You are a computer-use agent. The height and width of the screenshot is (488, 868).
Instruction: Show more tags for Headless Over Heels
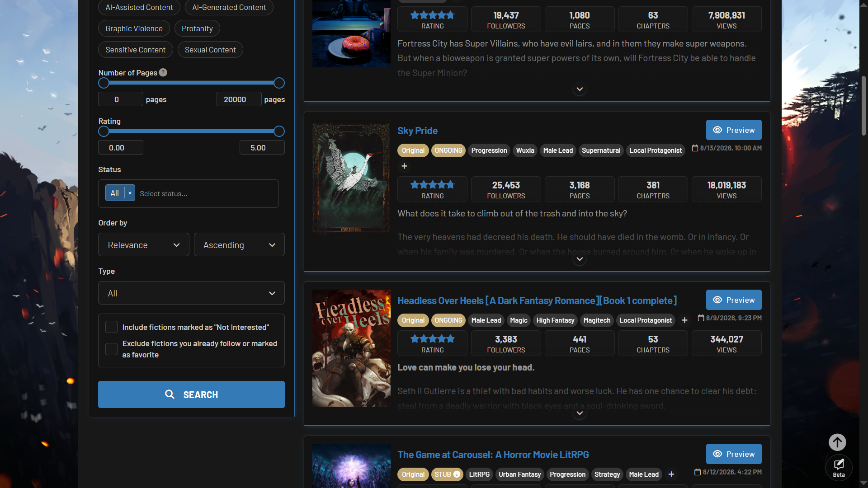[684, 320]
